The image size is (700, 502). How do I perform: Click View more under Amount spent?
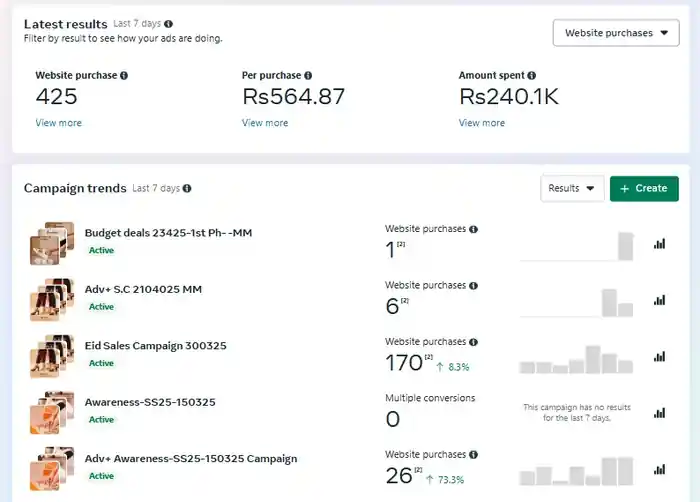tap(482, 123)
